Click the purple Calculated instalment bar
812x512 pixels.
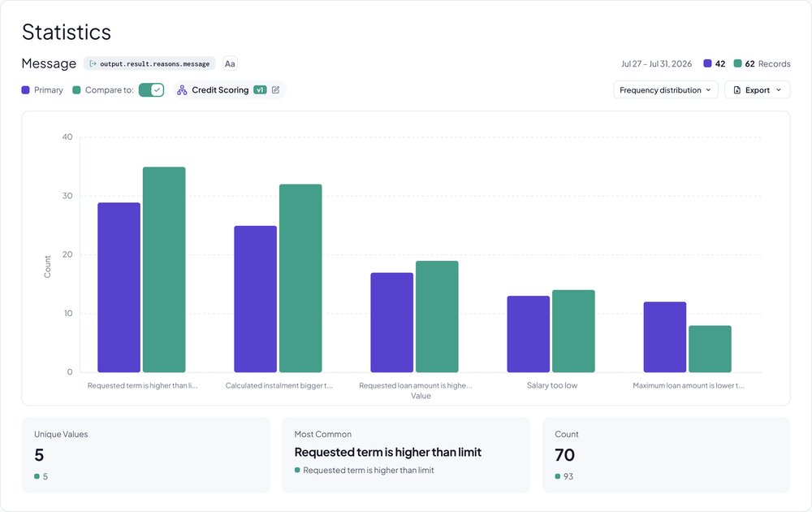tap(255, 299)
